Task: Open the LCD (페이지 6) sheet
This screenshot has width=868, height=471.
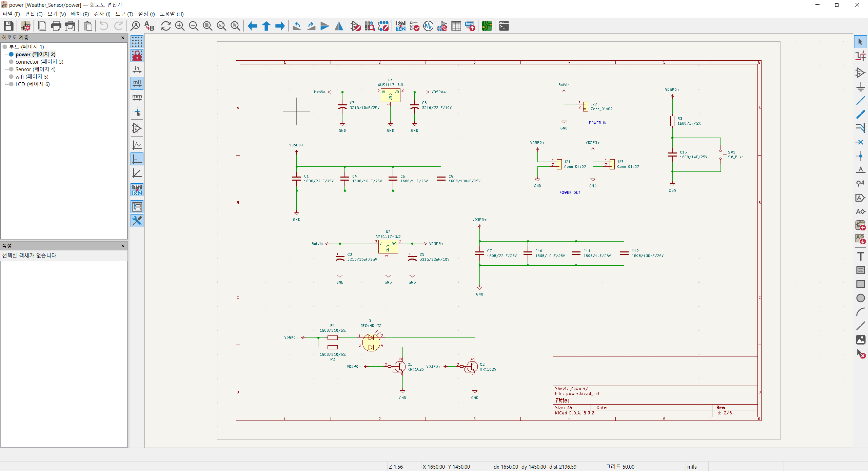Action: pyautogui.click(x=32, y=84)
